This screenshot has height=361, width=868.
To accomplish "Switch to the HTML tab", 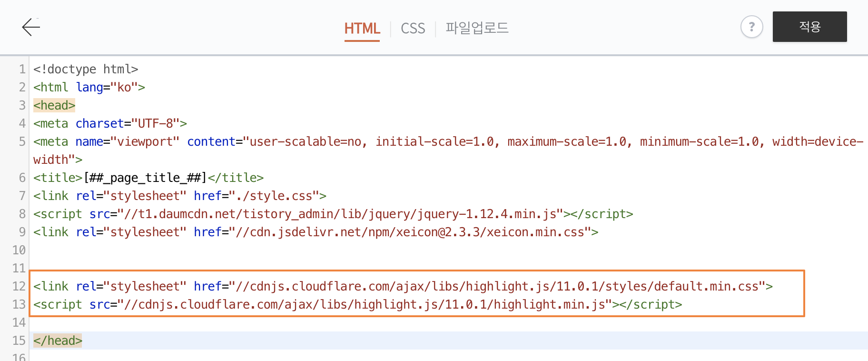I will point(362,28).
